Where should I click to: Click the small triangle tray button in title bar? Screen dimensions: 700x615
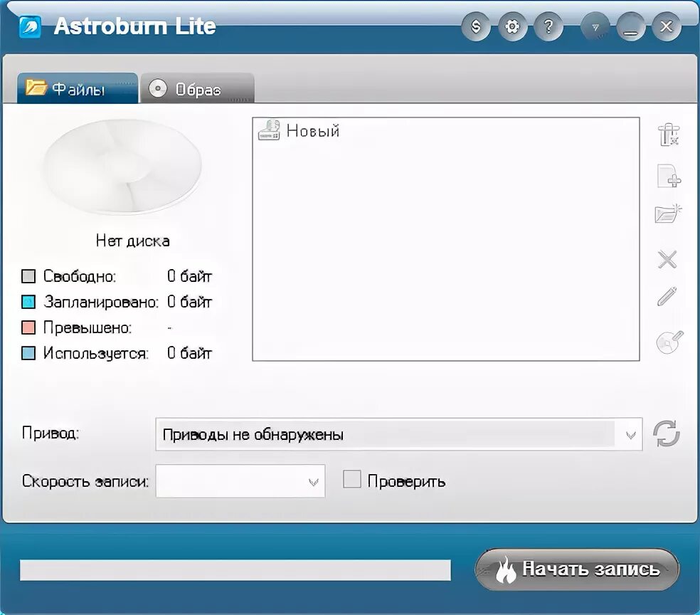(x=595, y=27)
